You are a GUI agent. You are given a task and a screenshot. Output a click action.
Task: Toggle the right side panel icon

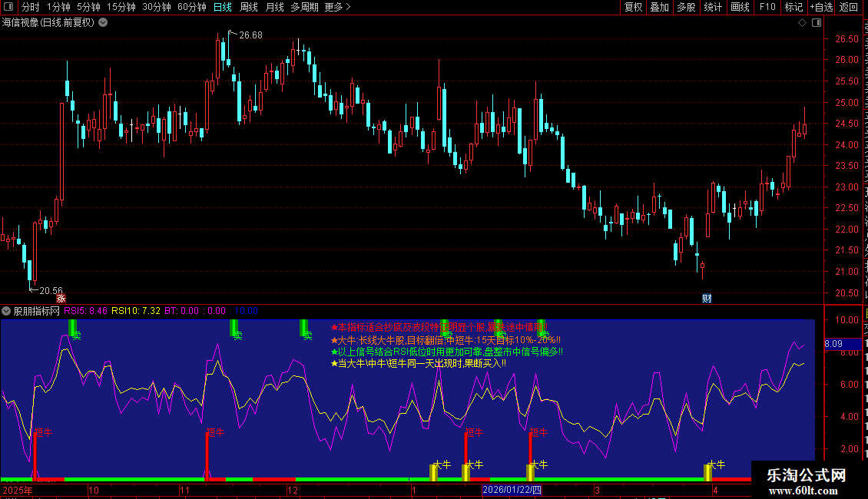[817, 23]
